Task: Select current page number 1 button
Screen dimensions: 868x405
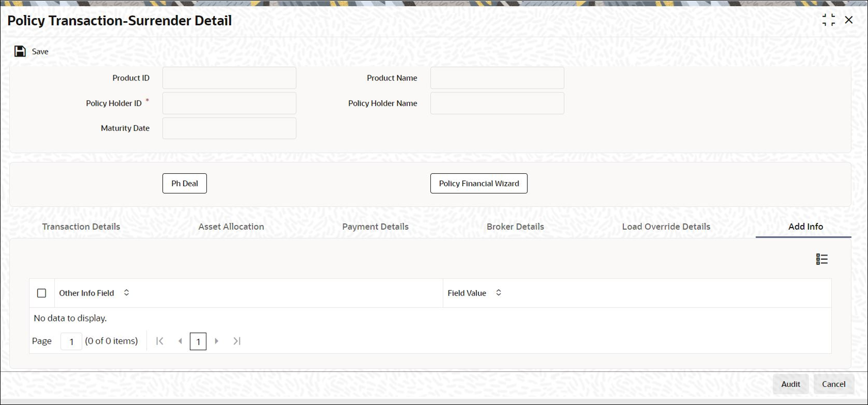Action: pos(198,342)
